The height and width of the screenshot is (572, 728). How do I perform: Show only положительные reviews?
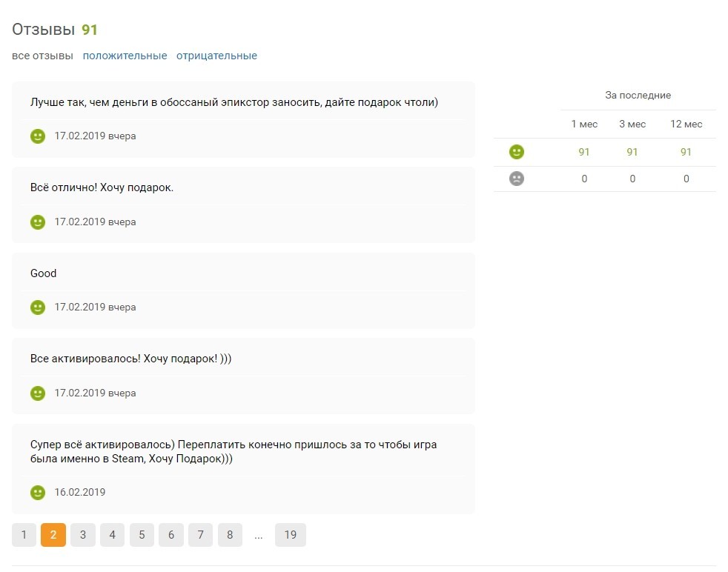tap(125, 56)
